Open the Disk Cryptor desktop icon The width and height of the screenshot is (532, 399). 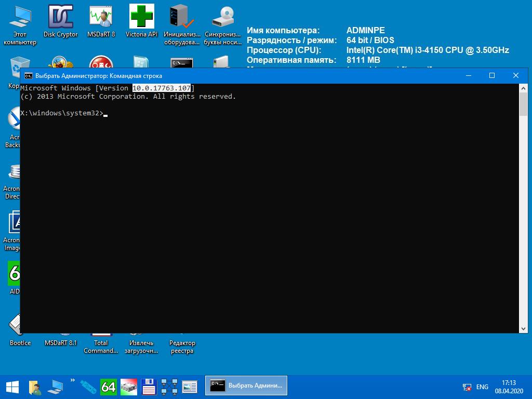(x=60, y=17)
